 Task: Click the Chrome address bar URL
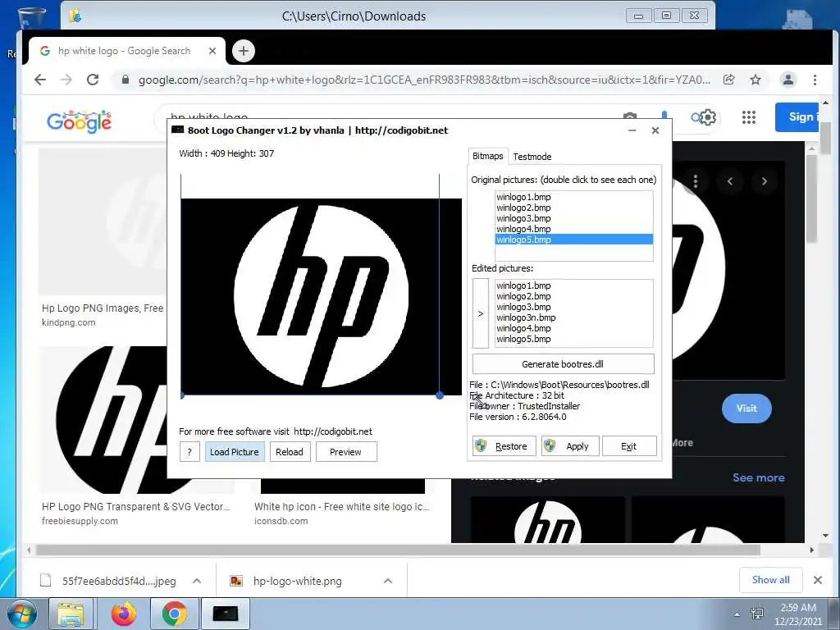(424, 80)
